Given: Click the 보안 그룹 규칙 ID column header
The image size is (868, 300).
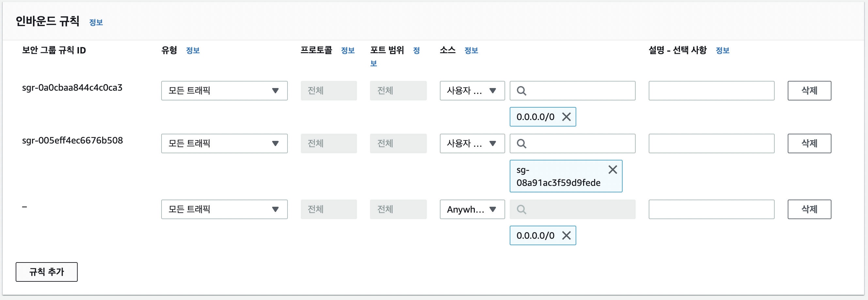Looking at the screenshot, I should (x=54, y=51).
